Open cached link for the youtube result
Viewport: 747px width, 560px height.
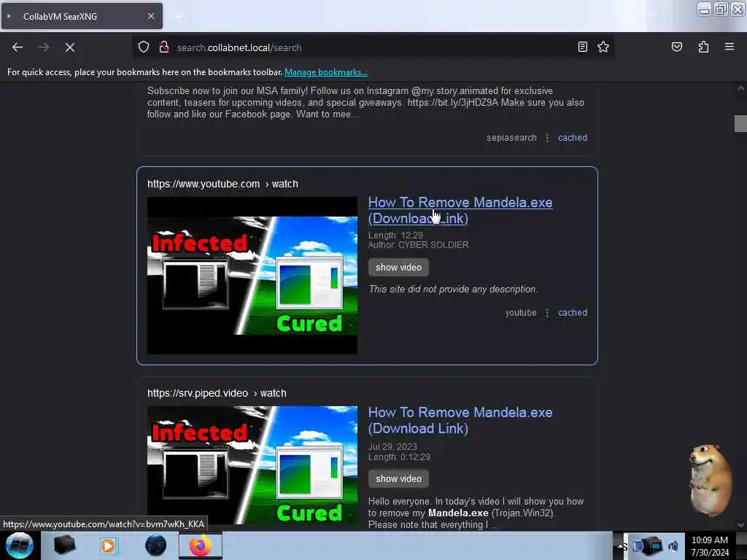(572, 312)
